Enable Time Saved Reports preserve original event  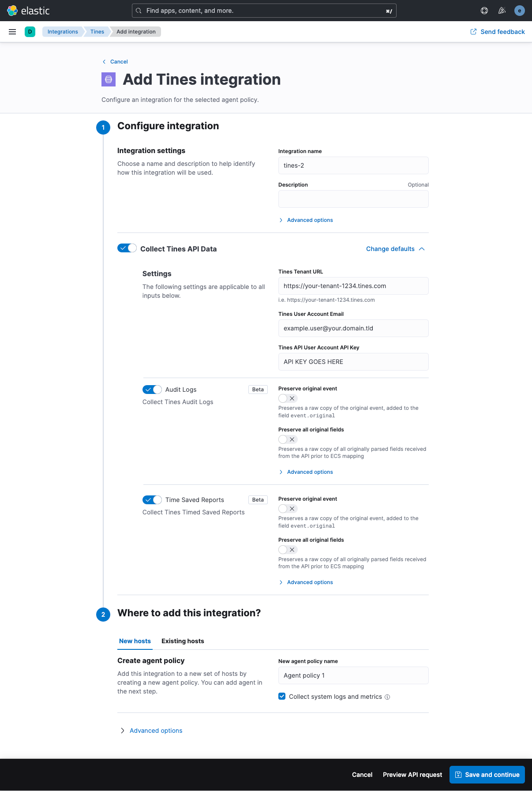pyautogui.click(x=288, y=509)
